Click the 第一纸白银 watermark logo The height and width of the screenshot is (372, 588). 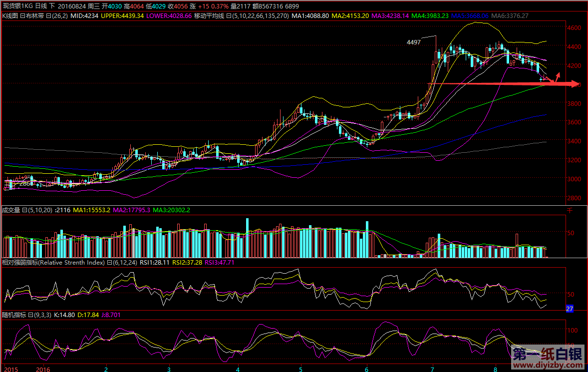coord(546,355)
